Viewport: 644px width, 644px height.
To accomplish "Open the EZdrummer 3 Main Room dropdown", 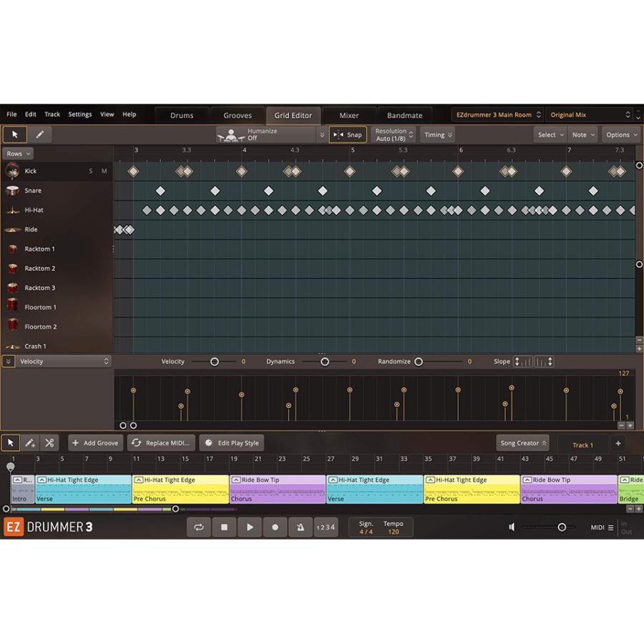I will [498, 114].
